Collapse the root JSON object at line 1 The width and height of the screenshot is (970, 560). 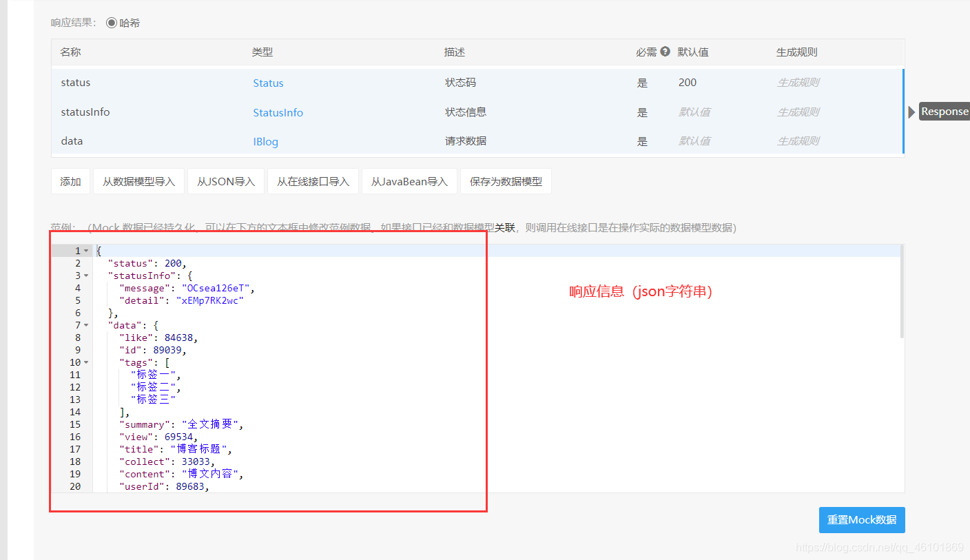coord(87,250)
